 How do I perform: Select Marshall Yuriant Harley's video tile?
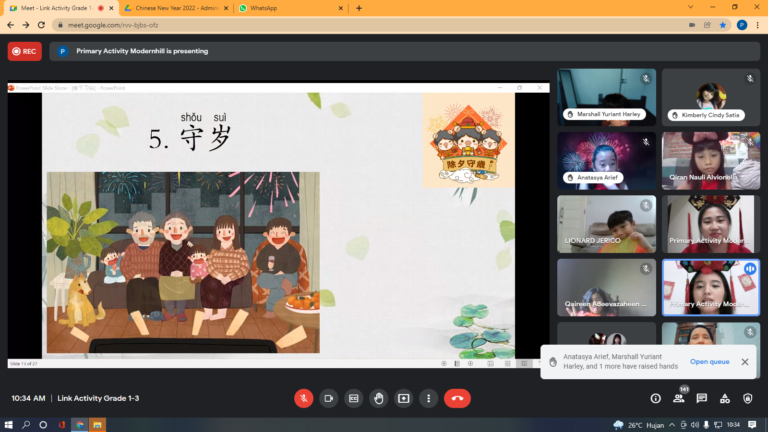click(606, 96)
